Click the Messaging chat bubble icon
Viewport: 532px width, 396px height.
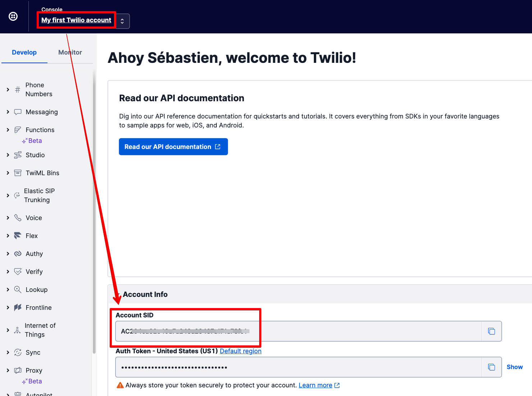pyautogui.click(x=18, y=112)
